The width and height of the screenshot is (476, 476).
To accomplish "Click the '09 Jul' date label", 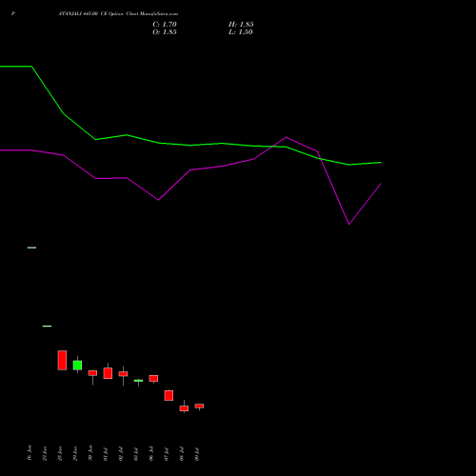I will (x=197, y=454).
